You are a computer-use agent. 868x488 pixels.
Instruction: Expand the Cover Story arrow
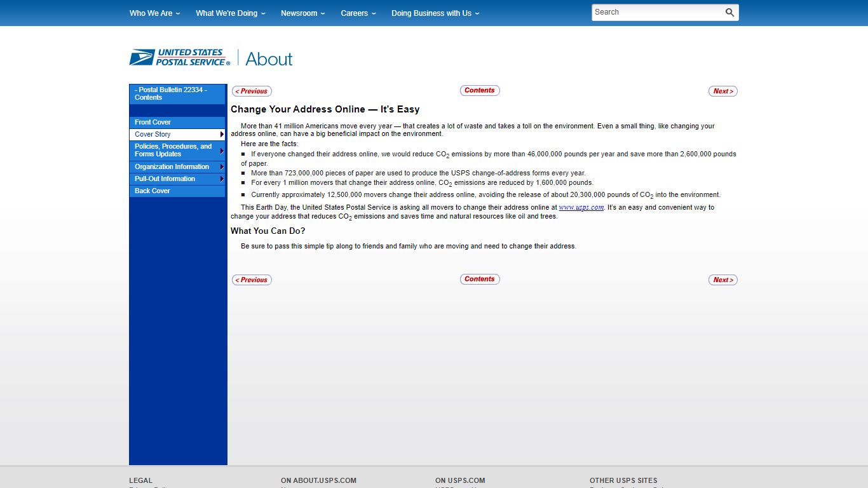pos(222,135)
